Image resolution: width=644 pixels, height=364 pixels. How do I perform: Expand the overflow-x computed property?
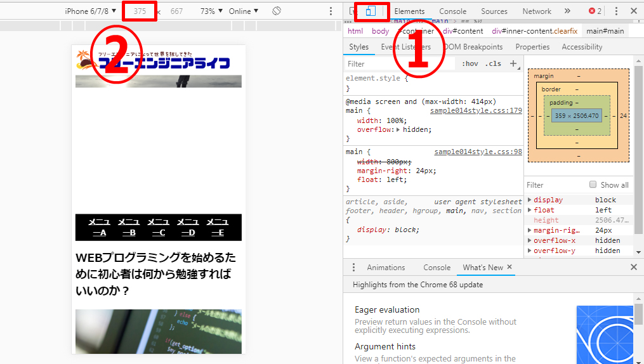click(530, 240)
